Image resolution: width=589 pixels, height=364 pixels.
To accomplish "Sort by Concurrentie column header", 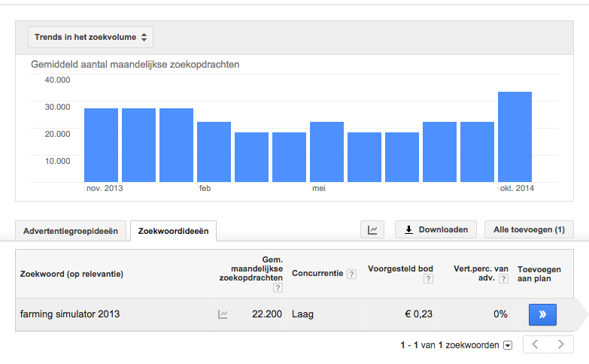I will [x=317, y=274].
